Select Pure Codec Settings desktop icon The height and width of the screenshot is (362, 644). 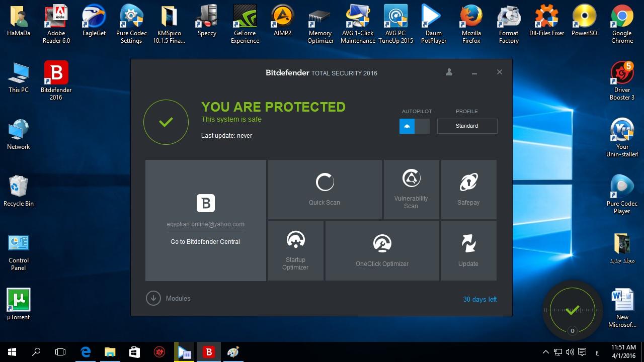(x=131, y=24)
